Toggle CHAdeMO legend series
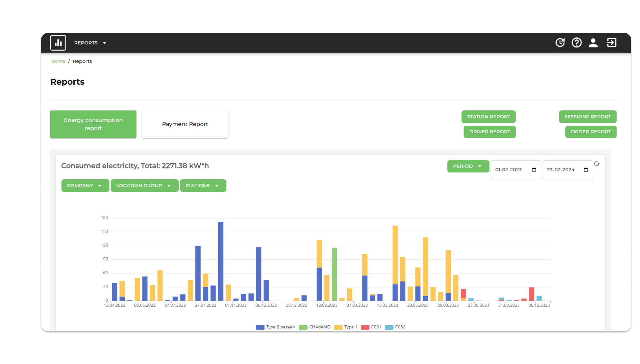640x364 pixels. [315, 327]
